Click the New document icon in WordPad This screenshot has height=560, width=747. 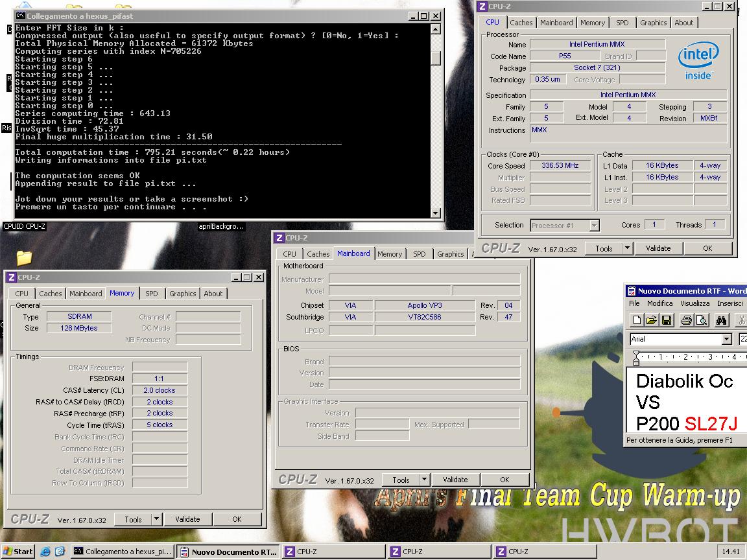[x=637, y=320]
